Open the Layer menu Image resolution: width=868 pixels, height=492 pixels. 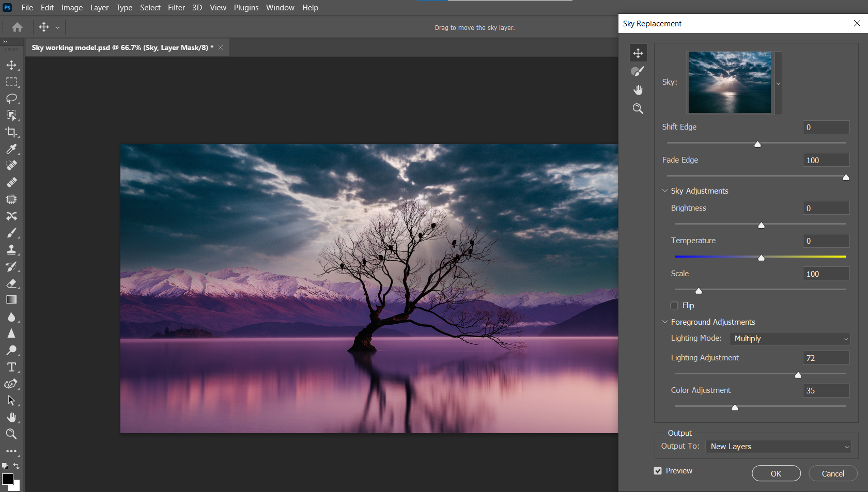(99, 8)
